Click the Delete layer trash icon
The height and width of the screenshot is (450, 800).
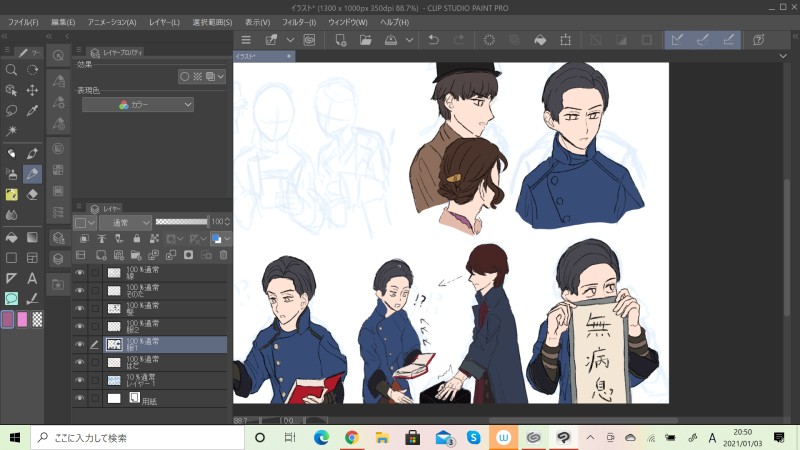[223, 255]
